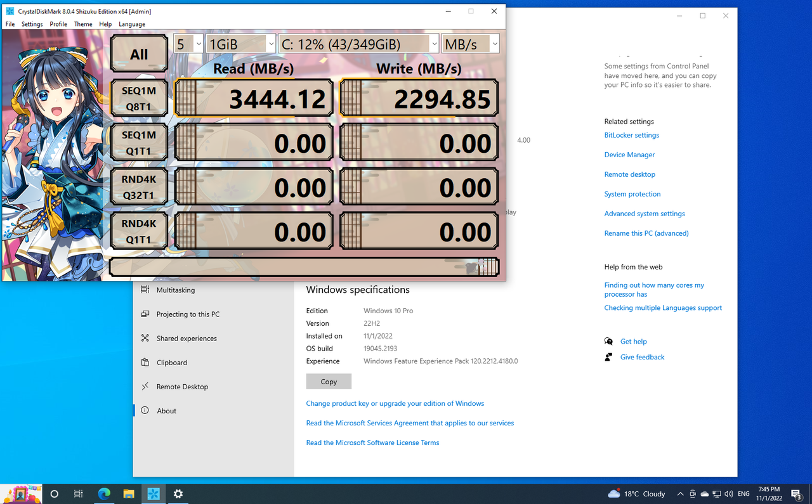
Task: Click the Give feedback person icon
Action: click(609, 357)
